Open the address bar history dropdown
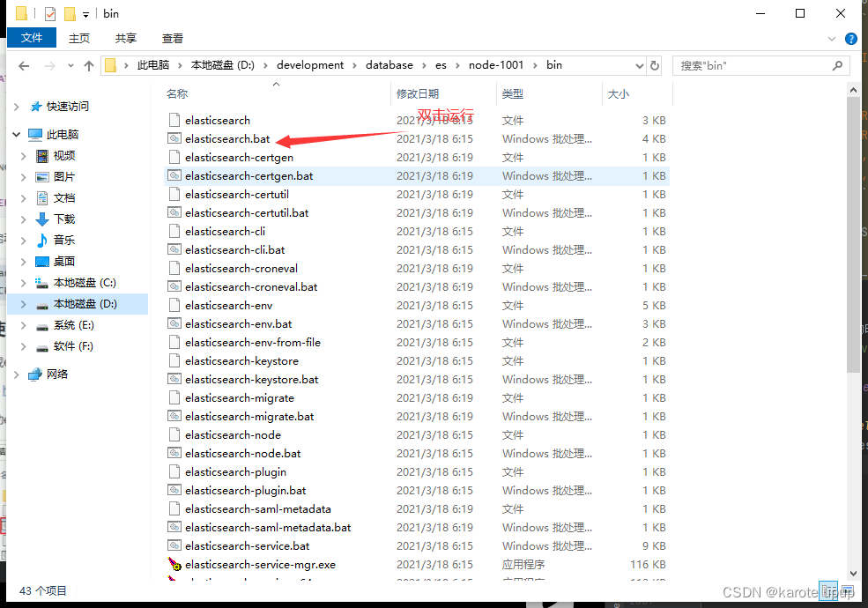This screenshot has width=868, height=608. pos(640,66)
